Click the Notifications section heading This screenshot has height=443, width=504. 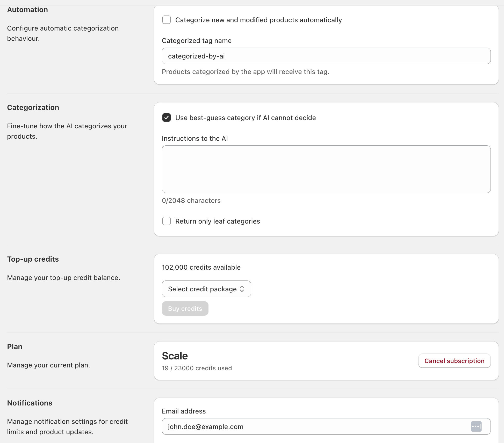pyautogui.click(x=30, y=403)
